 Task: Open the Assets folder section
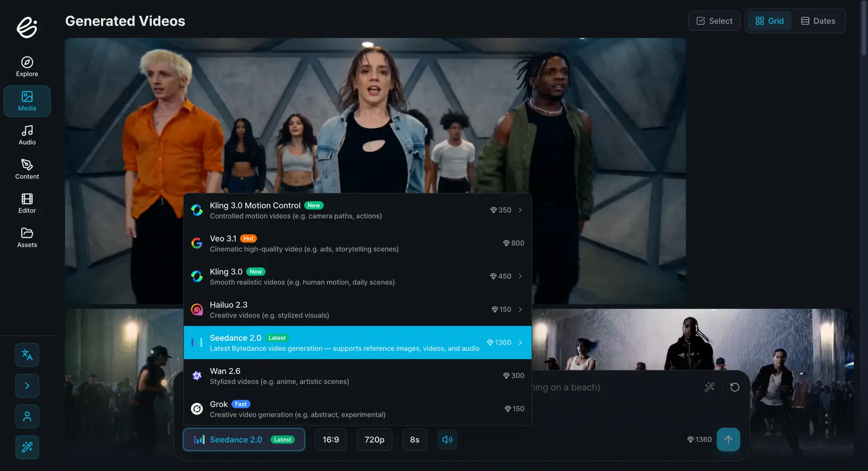[27, 238]
